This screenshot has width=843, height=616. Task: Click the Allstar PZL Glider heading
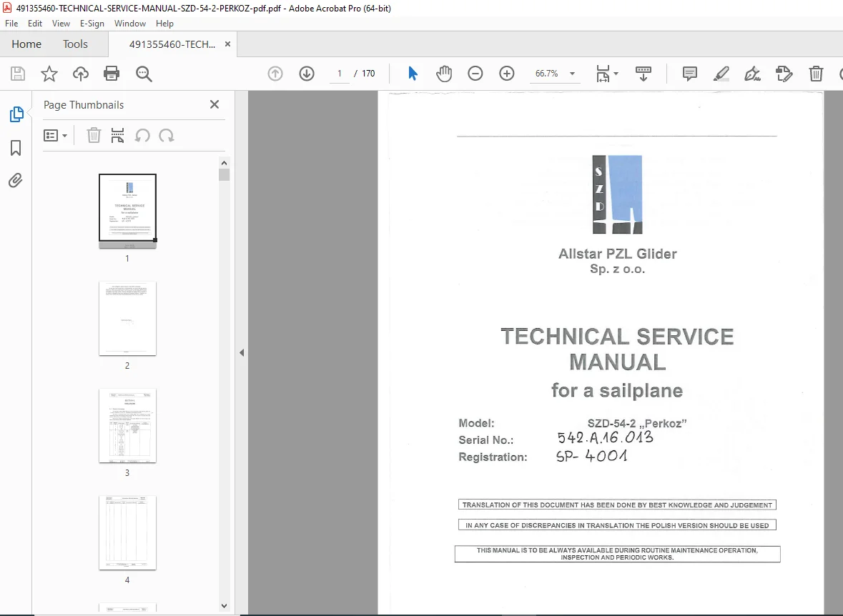click(x=617, y=254)
